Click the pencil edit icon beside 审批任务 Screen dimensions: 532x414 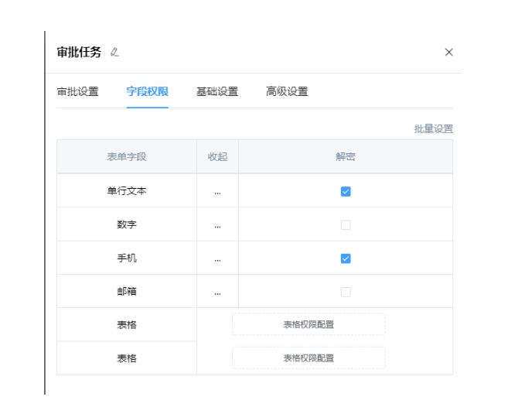(x=114, y=53)
